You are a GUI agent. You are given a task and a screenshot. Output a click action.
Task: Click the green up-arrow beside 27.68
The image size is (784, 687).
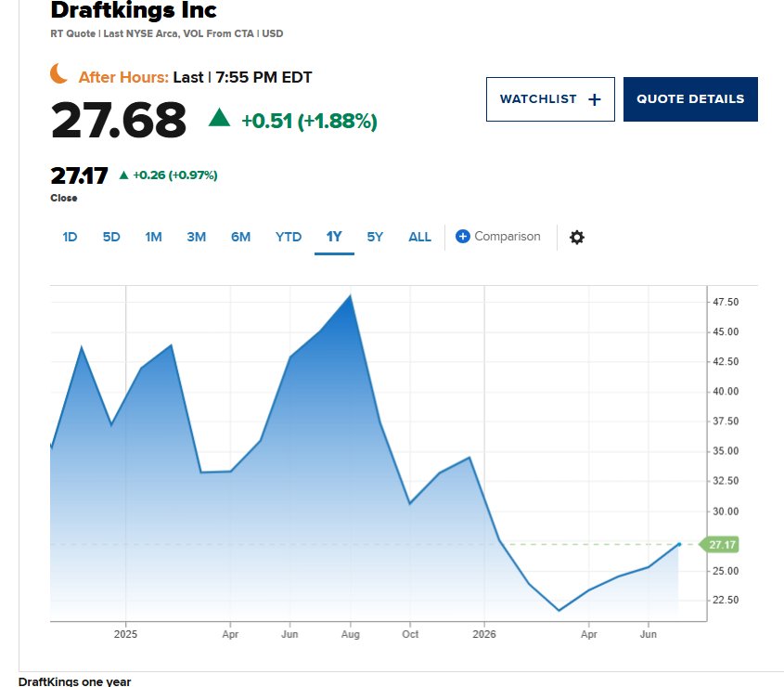coord(219,118)
